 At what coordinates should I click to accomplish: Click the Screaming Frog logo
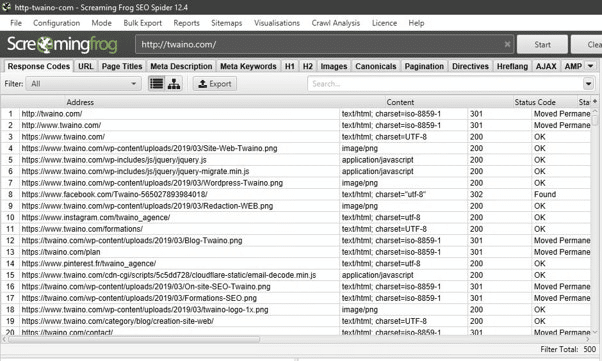pos(62,45)
